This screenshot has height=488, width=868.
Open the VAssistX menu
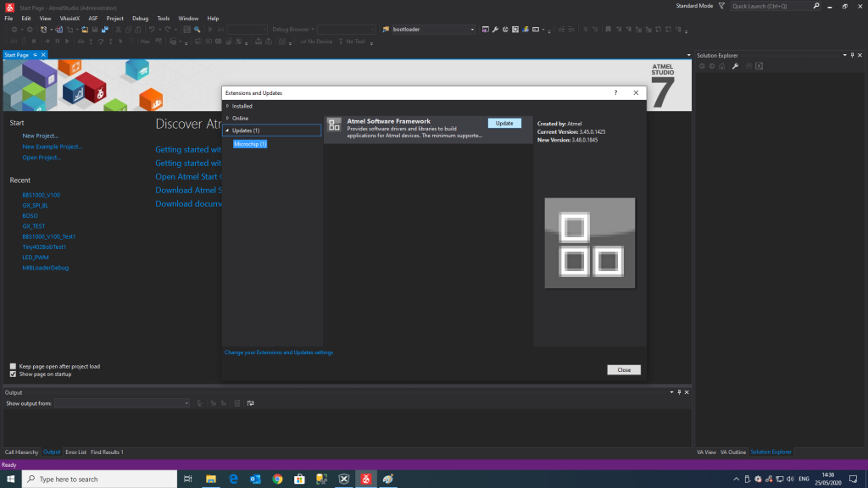[70, 19]
